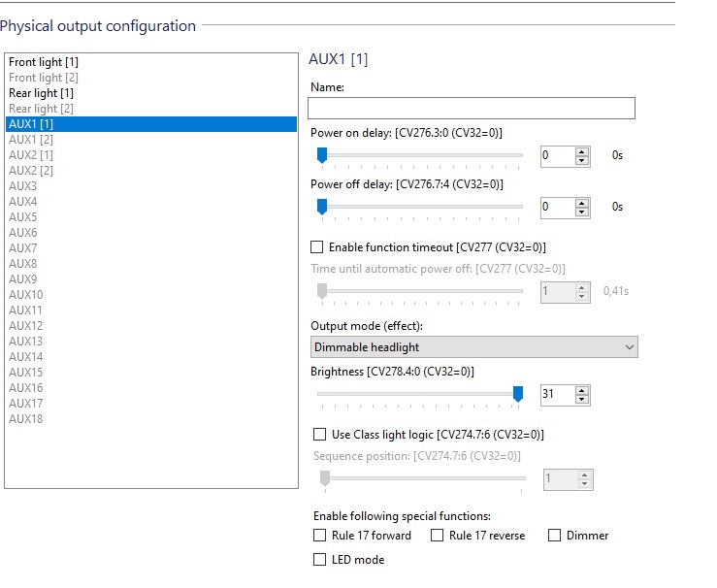Select AUX10 in the physical output list
Image resolution: width=717 pixels, height=588 pixels.
click(151, 295)
